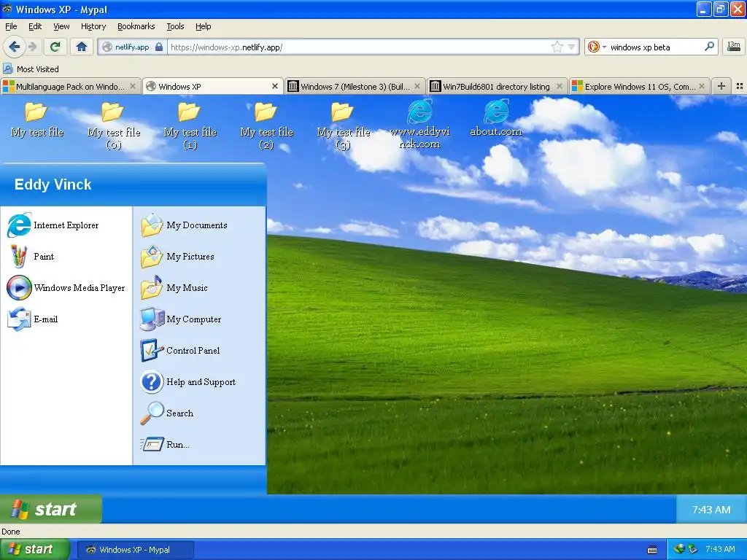
Task: Go forward with the browser Forward arrow
Action: 33,47
